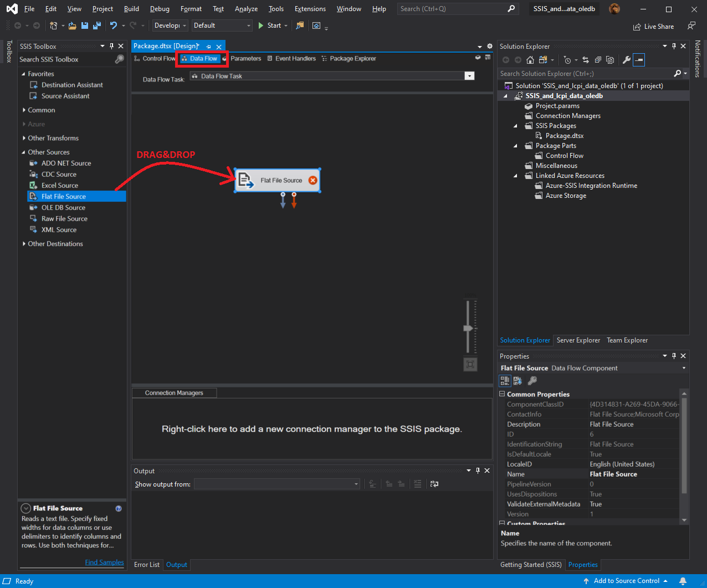This screenshot has height=588, width=707.
Task: Click Switch Views icon in Solution Explorer
Action: (543, 60)
